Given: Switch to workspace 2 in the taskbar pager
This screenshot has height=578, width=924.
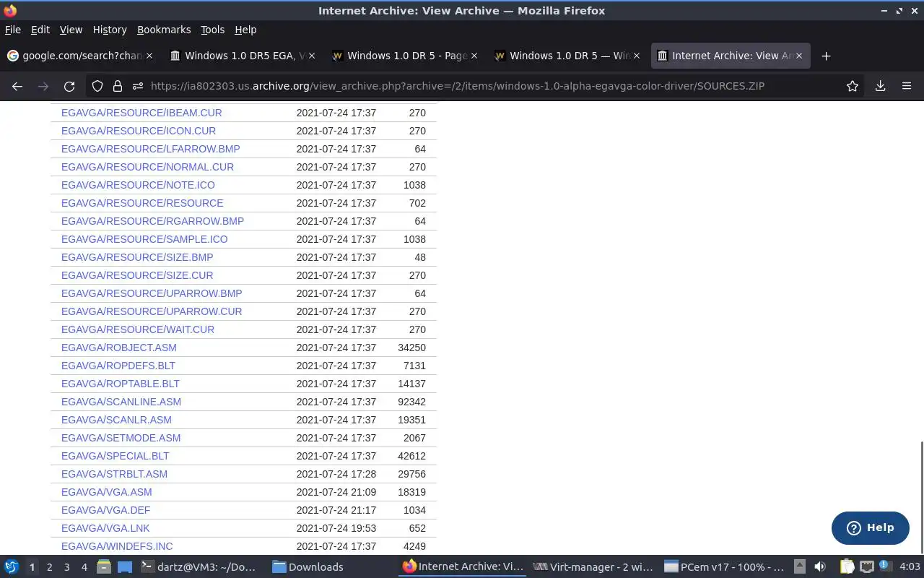Looking at the screenshot, I should coord(49,566).
